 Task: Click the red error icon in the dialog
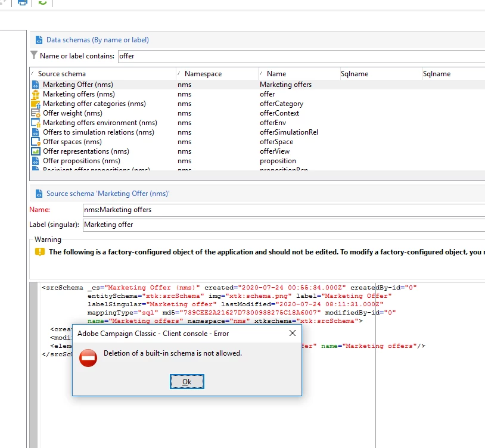coord(88,358)
